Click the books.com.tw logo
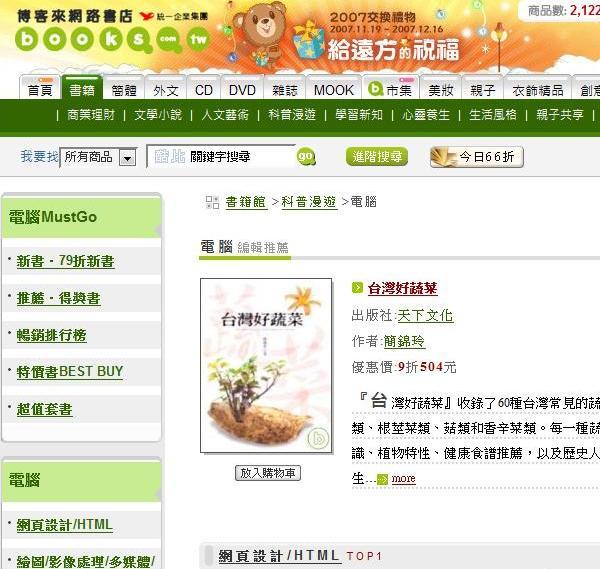The width and height of the screenshot is (600, 569). pyautogui.click(x=112, y=32)
